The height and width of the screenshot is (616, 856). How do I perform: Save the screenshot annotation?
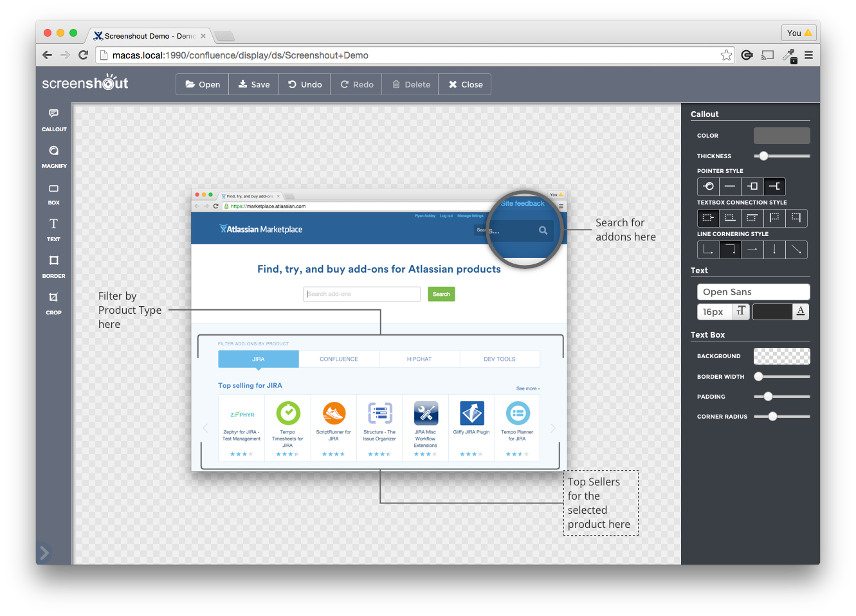(253, 84)
